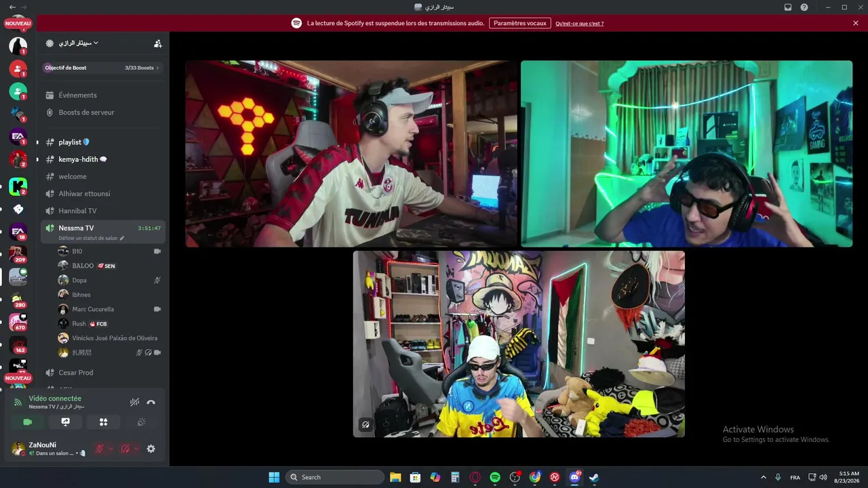Share your screen button
This screenshot has height=488, width=868.
point(66,422)
